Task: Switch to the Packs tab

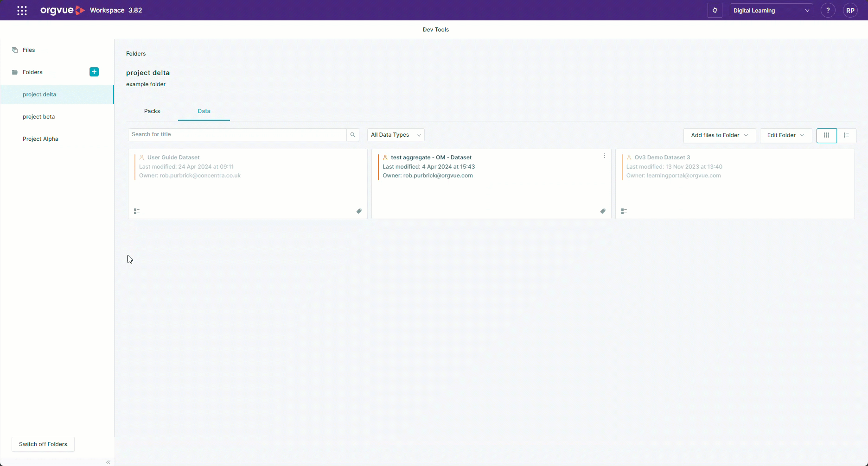Action: (x=152, y=111)
